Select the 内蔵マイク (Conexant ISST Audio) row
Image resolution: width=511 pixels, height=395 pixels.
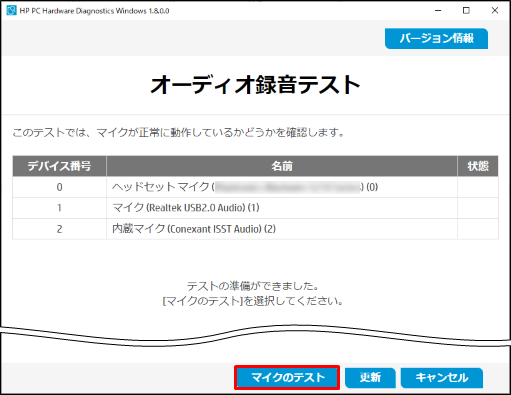pos(255,229)
